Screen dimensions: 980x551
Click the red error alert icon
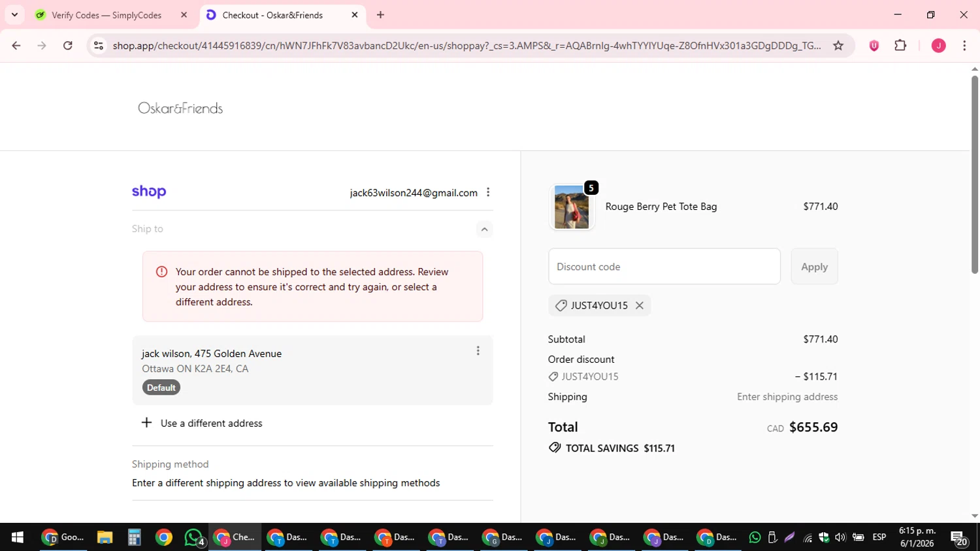pos(161,272)
